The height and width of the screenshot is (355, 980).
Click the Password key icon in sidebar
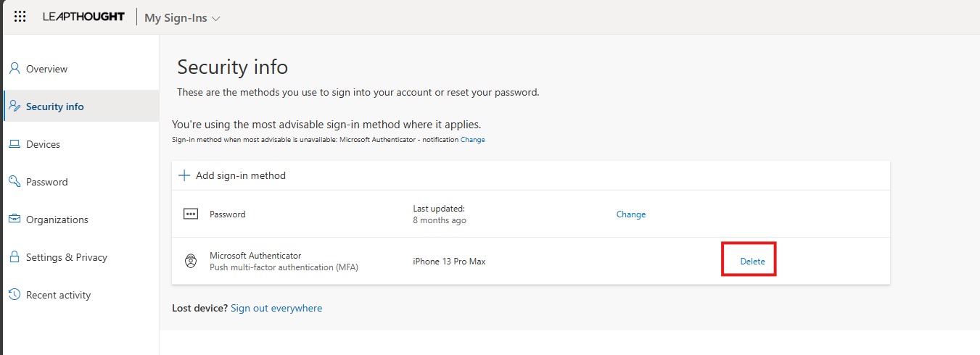coord(14,182)
